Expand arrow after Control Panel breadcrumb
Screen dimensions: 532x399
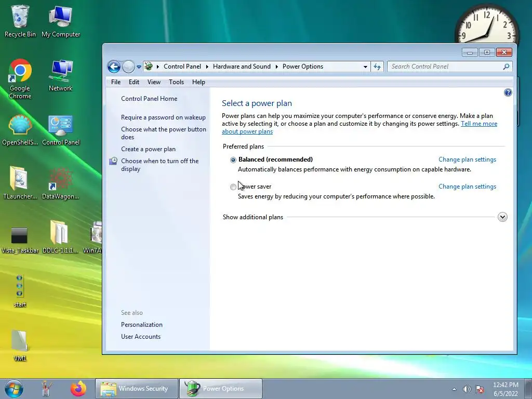click(x=207, y=66)
